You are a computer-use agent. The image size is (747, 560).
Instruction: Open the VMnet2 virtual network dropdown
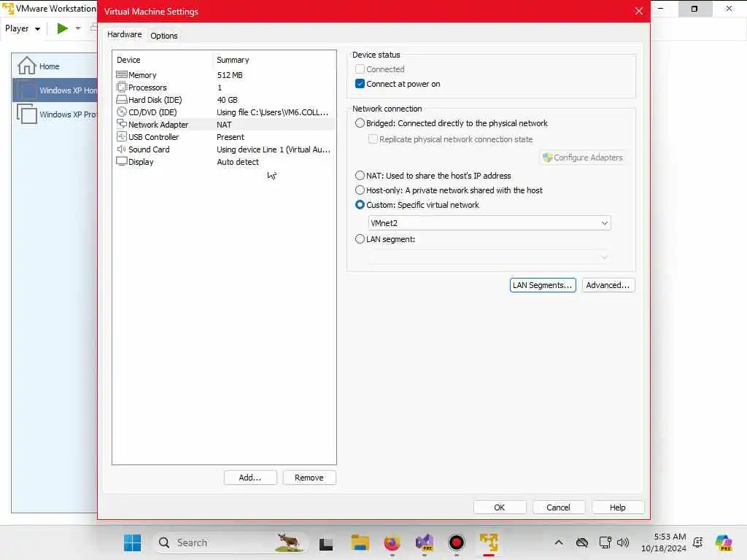click(489, 223)
